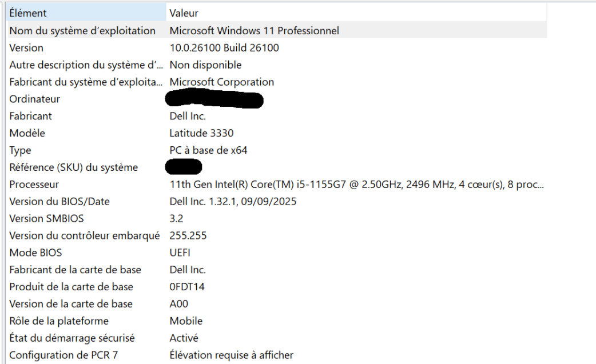
Task: Click the value 'Dell Inc. 1.32.1, 09/09/2025'
Action: pos(233,202)
